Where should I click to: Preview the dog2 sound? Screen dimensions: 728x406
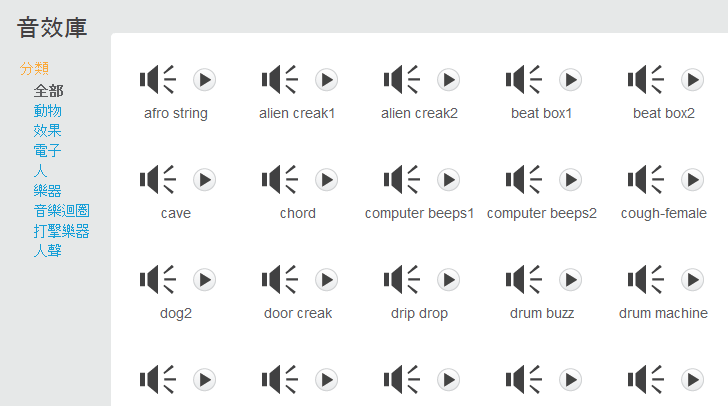tap(204, 280)
